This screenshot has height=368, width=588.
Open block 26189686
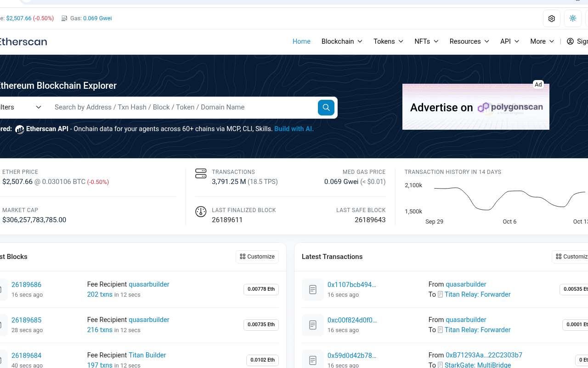(26, 285)
